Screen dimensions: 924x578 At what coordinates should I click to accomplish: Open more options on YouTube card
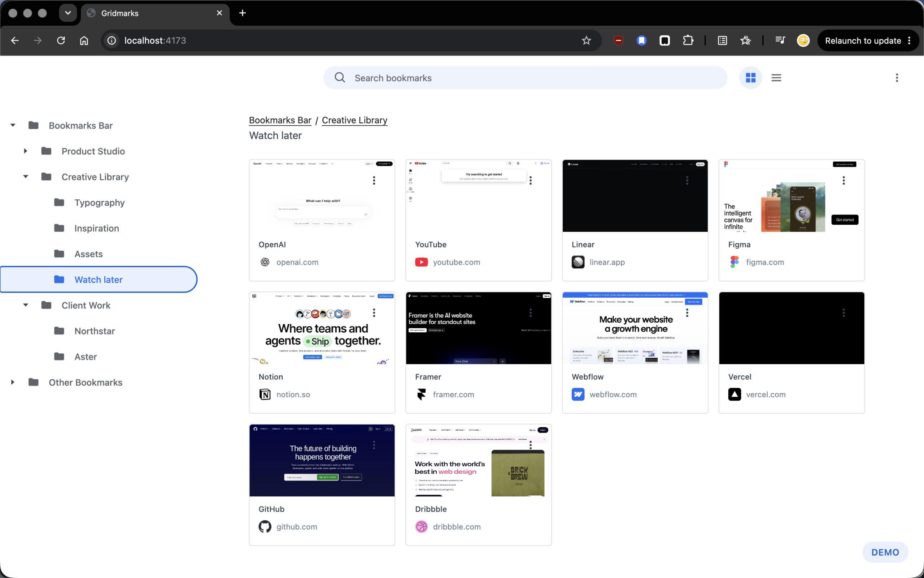[x=530, y=180]
